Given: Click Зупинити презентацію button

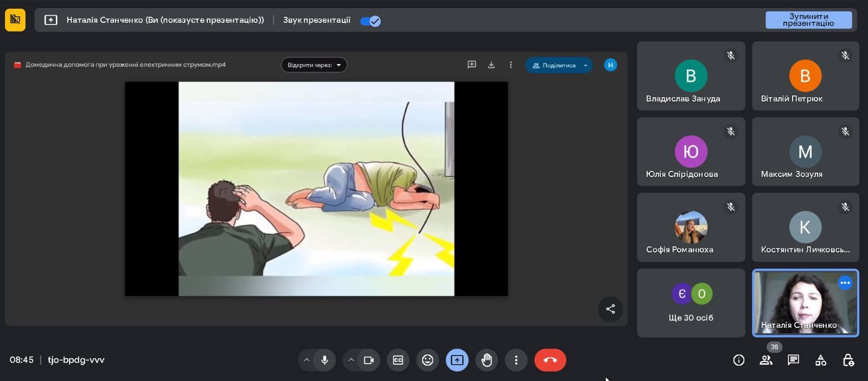Looking at the screenshot, I should pos(808,20).
